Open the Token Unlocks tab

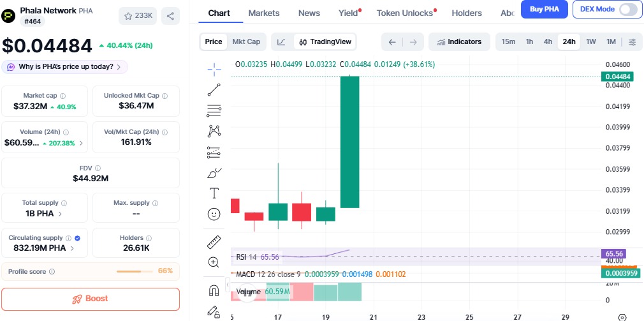406,13
